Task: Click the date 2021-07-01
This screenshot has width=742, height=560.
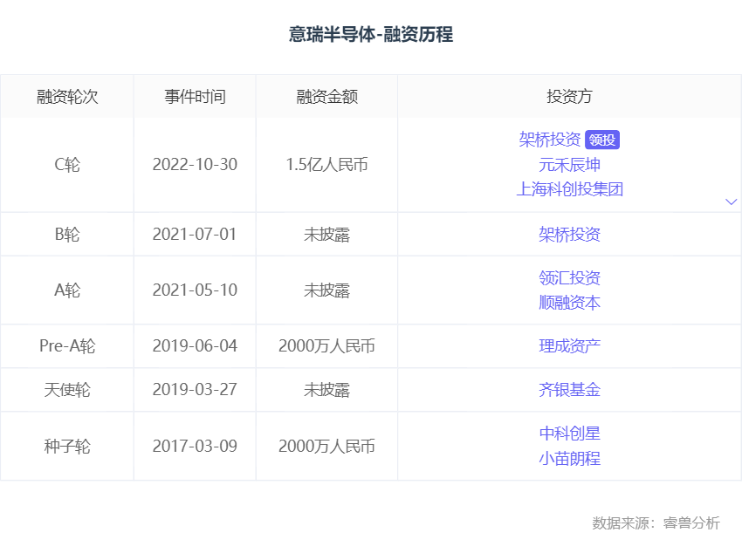Action: (x=195, y=235)
